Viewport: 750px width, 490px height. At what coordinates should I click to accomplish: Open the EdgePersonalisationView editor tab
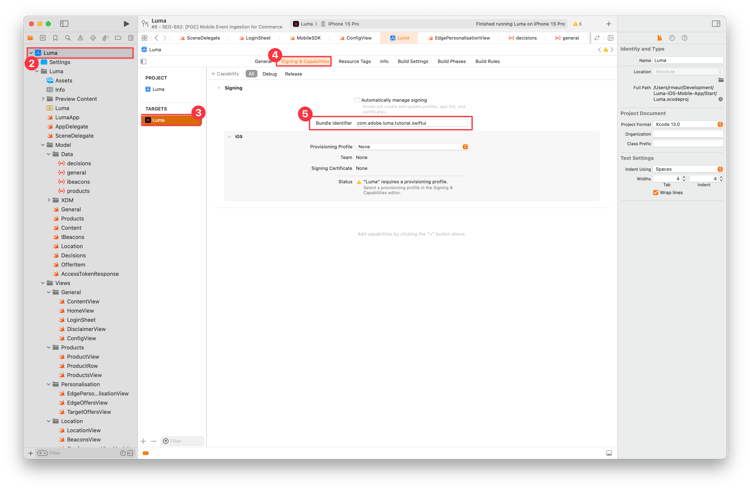coord(459,38)
